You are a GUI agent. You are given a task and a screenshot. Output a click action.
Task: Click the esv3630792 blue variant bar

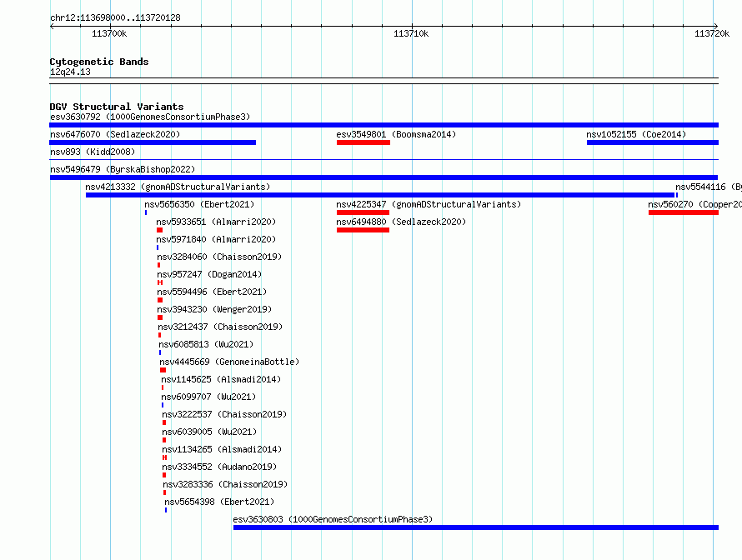384,125
